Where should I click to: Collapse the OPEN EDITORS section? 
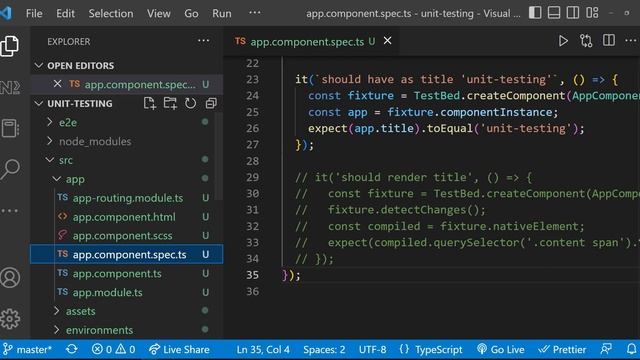tap(127, 65)
